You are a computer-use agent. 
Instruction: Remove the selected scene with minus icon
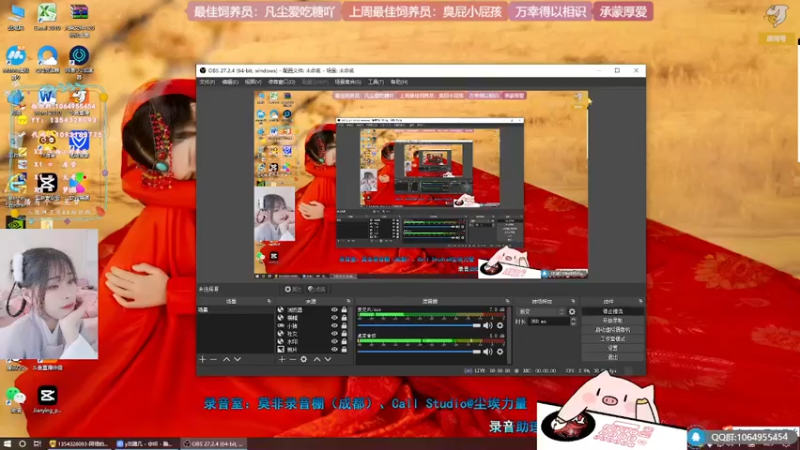pyautogui.click(x=214, y=360)
